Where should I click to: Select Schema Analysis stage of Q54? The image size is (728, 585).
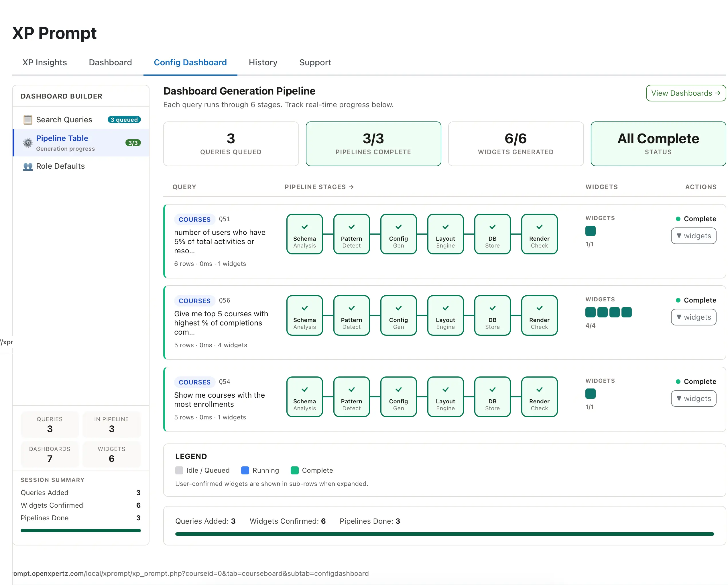point(304,397)
